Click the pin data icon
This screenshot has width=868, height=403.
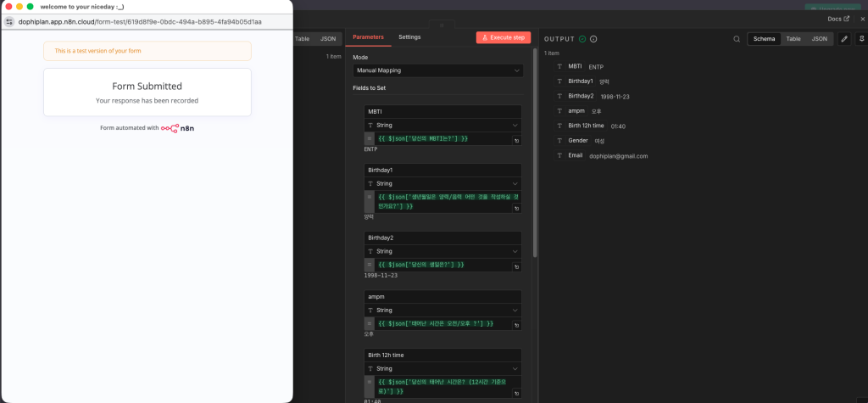pos(861,39)
